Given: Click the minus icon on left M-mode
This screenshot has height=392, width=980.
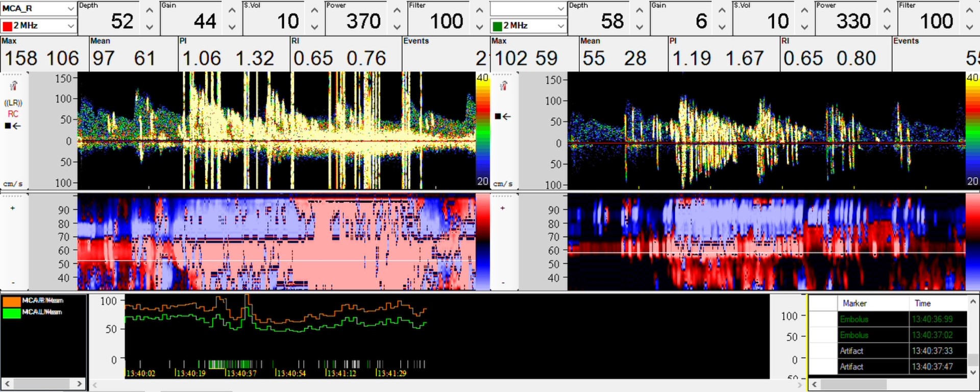Looking at the screenshot, I should (x=13, y=282).
